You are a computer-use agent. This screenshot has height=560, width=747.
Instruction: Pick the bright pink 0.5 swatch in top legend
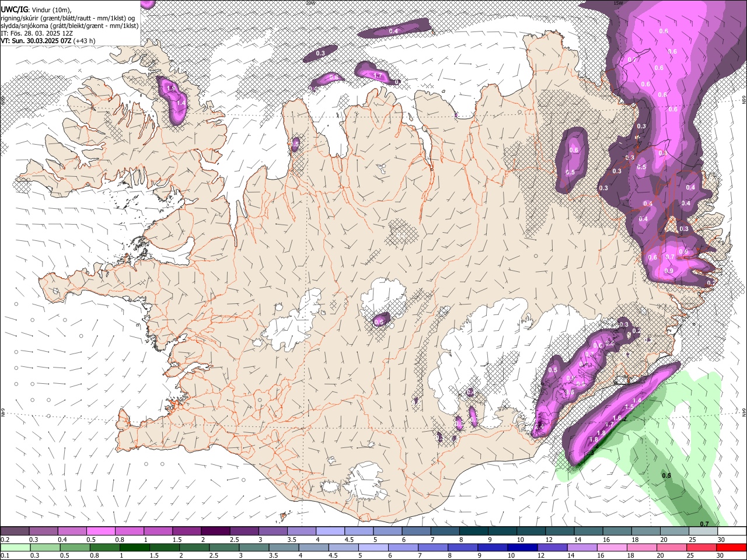pos(100,531)
